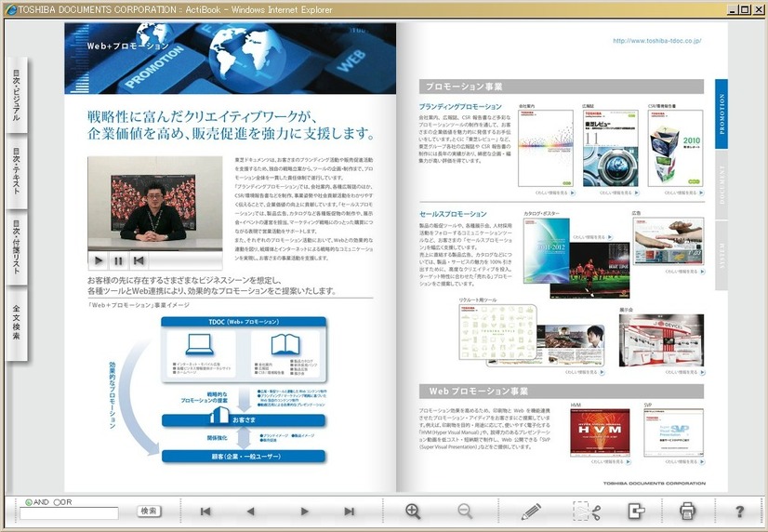See details link under 展示会 thumbnail
Image resolution: width=768 pixels, height=532 pixels.
coord(684,372)
